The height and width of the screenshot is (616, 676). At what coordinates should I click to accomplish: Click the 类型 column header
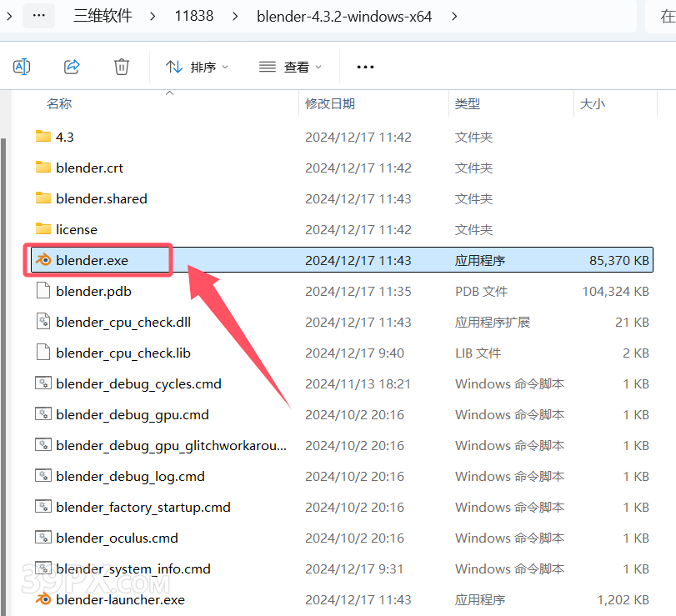coord(468,103)
